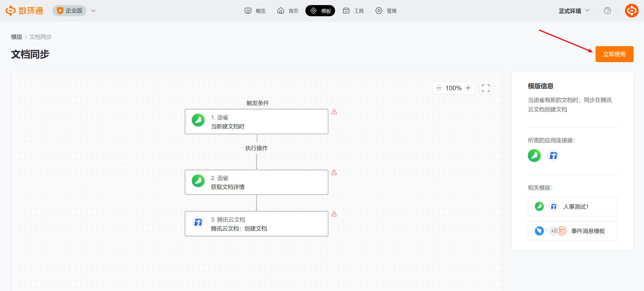Viewport: 644px width, 291px height.
Task: Click the 文档同步 page title
Action: pos(30,54)
